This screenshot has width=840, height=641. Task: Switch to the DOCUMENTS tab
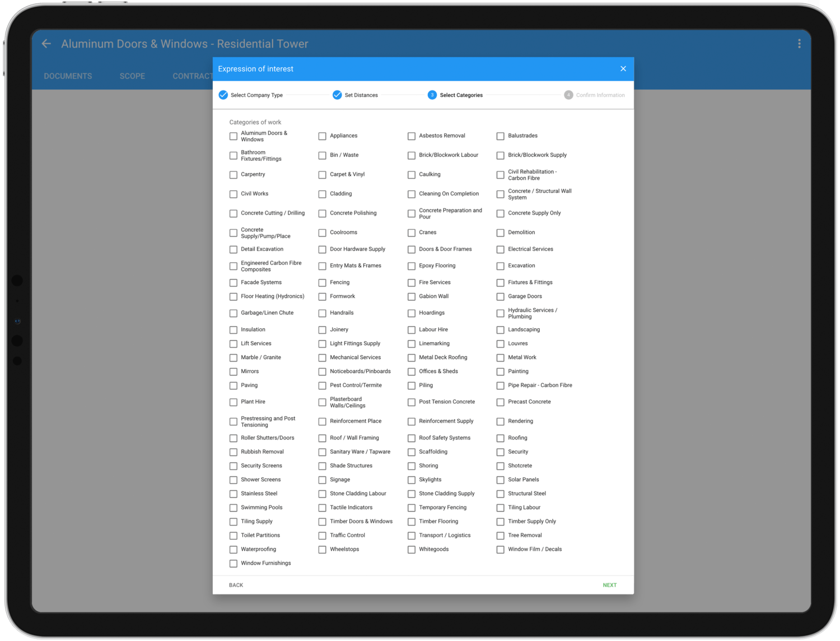pyautogui.click(x=68, y=76)
